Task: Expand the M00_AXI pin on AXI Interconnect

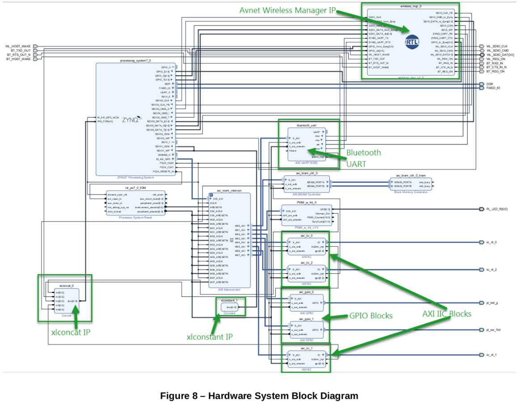Action: (x=248, y=226)
